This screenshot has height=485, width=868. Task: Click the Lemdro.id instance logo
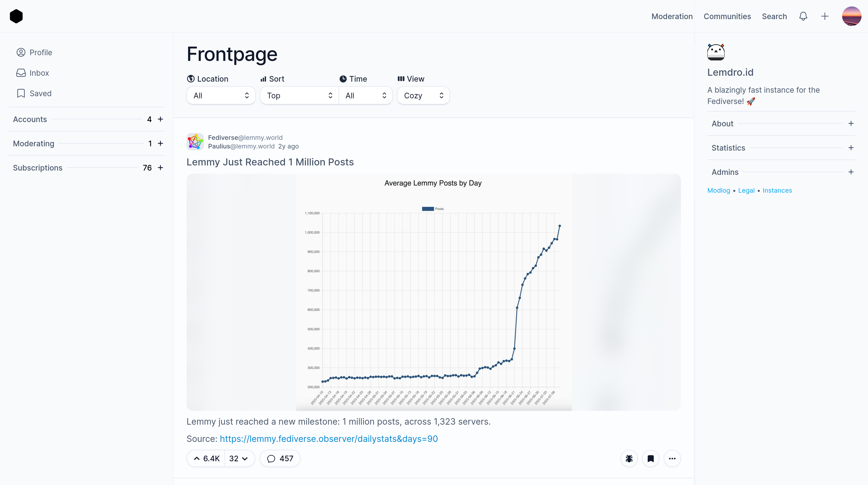point(716,52)
